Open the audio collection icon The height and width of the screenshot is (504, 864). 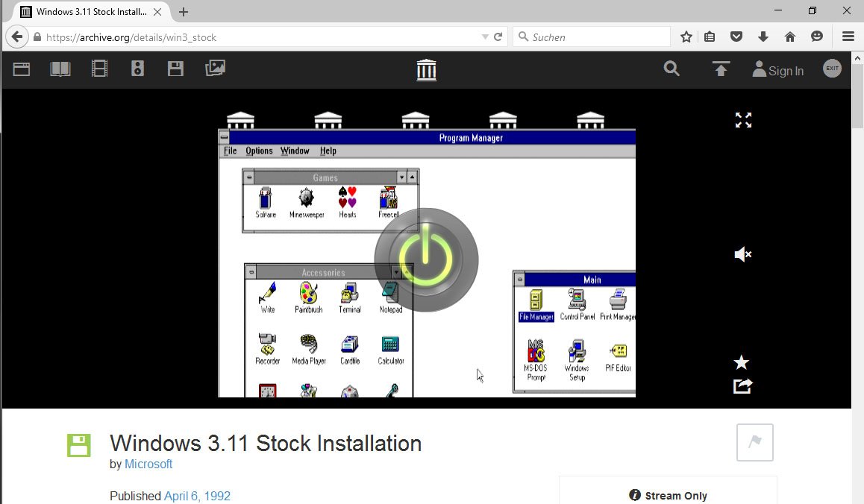137,68
